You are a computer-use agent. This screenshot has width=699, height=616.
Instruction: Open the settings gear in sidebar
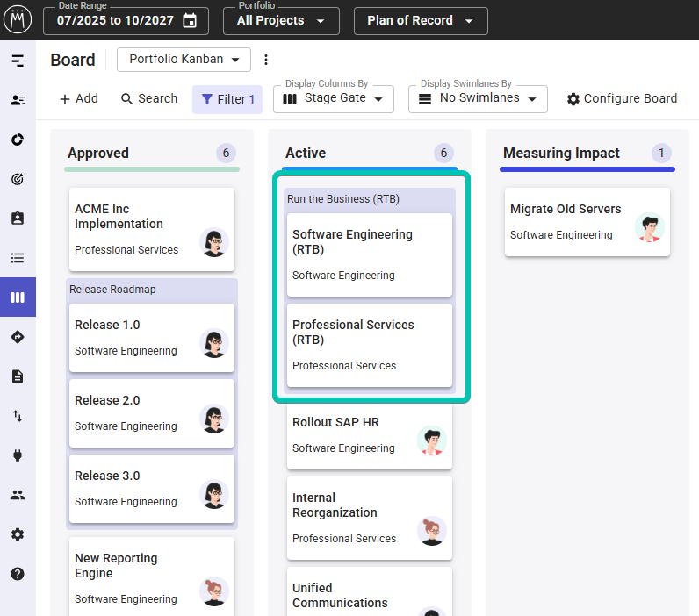pyautogui.click(x=18, y=534)
